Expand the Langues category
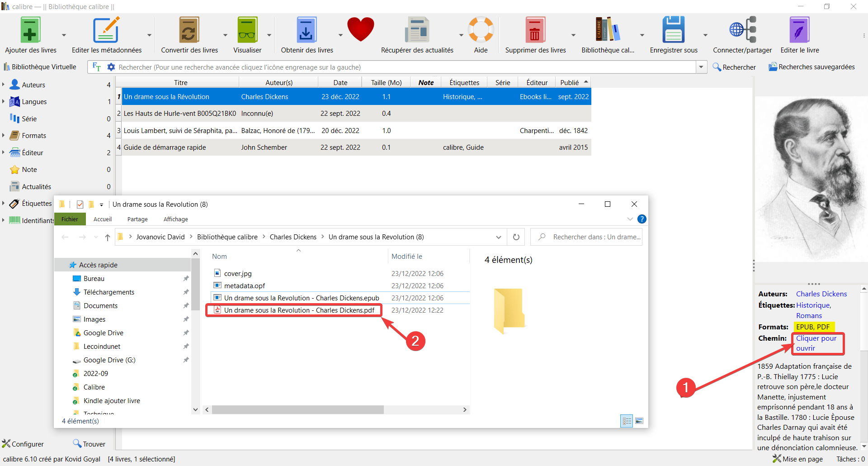 click(3, 101)
